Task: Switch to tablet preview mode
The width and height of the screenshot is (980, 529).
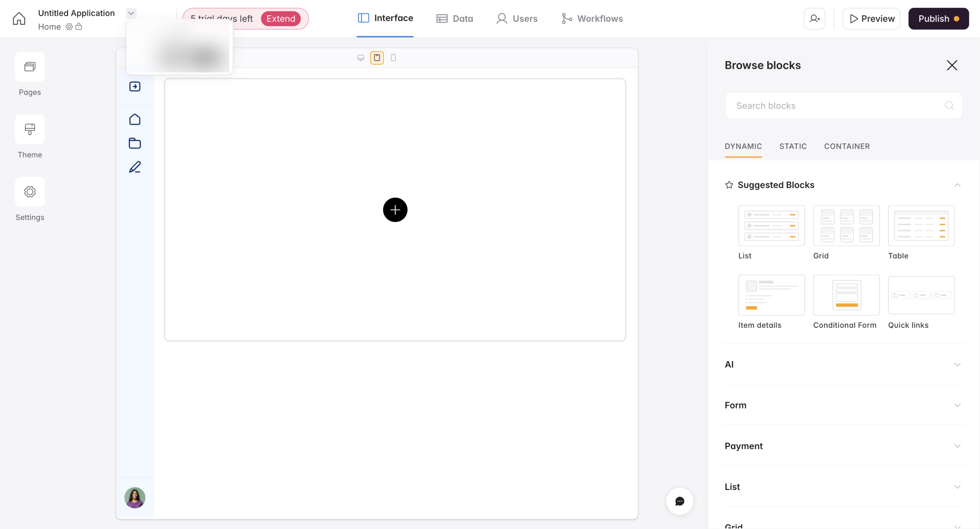Action: [377, 58]
